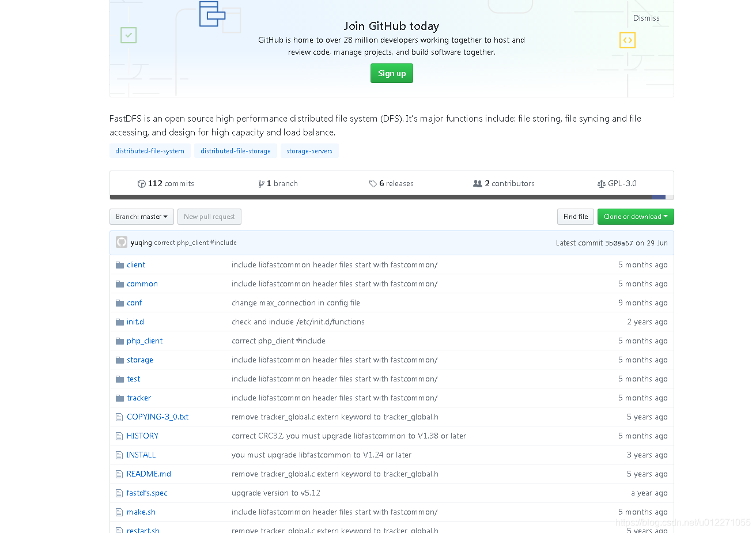756x533 pixels.
Task: Click the COPYING-3_0.txt file icon
Action: 119,417
